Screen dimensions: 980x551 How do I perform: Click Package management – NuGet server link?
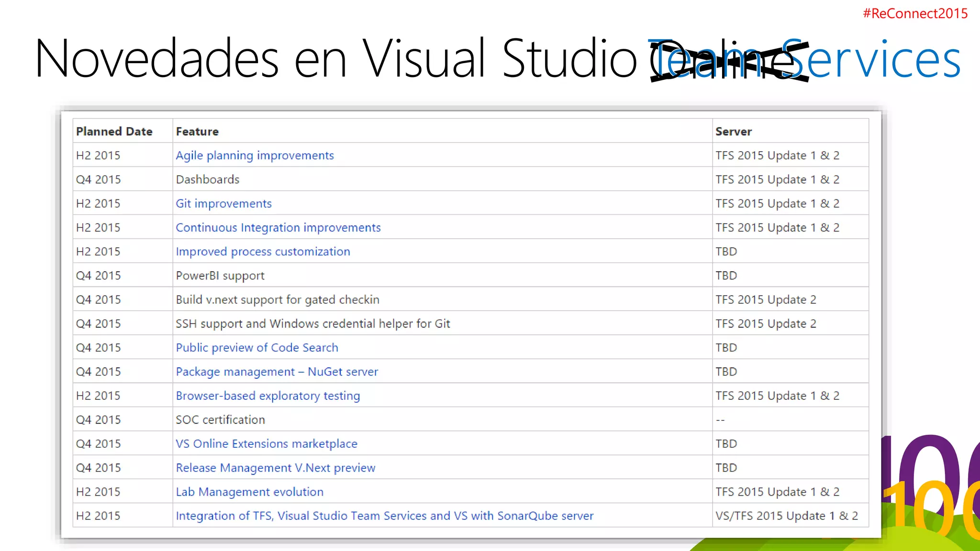[x=277, y=372]
